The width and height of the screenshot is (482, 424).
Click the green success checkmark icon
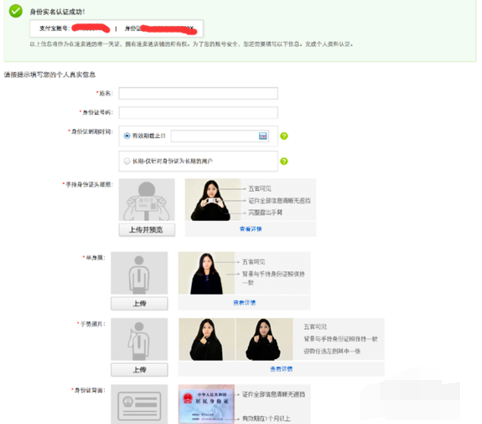pos(16,11)
